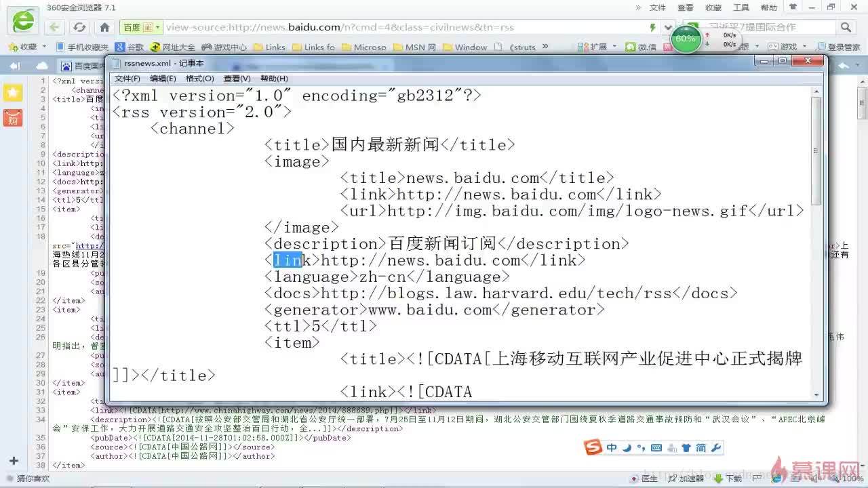
Task: Open the shirt skin icon on IME bar
Action: click(x=686, y=448)
